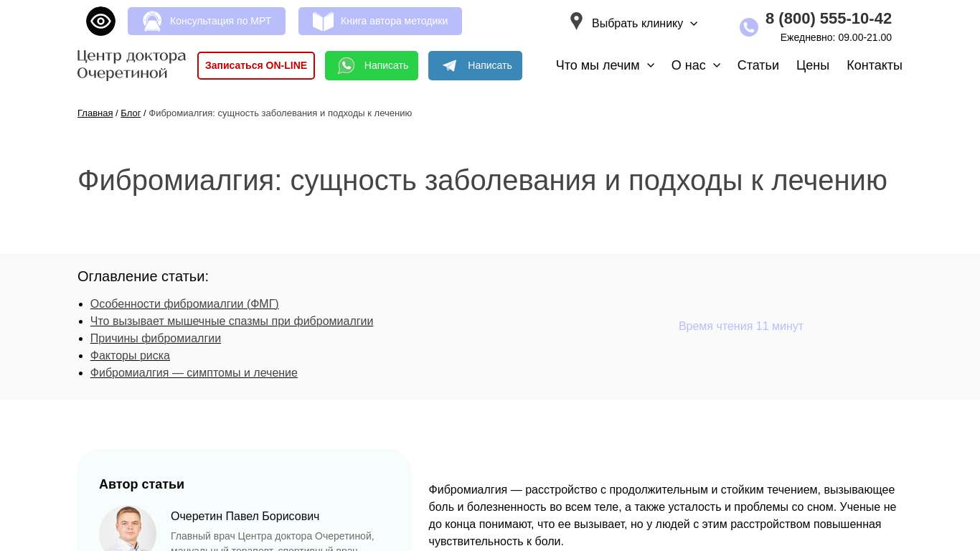980x551 pixels.
Task: Click the location pin icon
Action: (576, 22)
